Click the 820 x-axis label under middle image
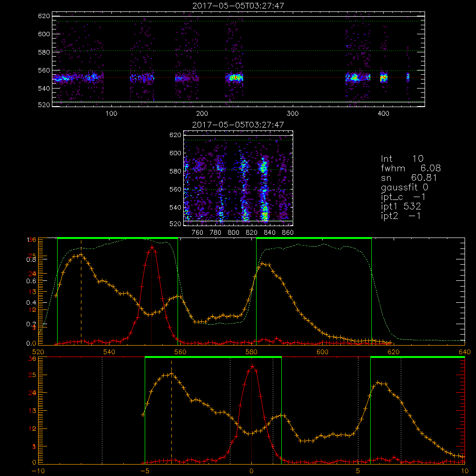Image resolution: width=476 pixels, height=476 pixels. 252,233
